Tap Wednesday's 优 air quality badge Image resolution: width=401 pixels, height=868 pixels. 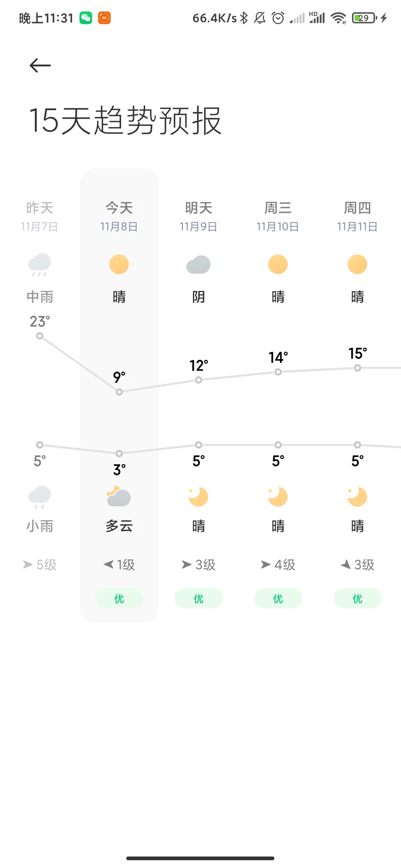(278, 598)
